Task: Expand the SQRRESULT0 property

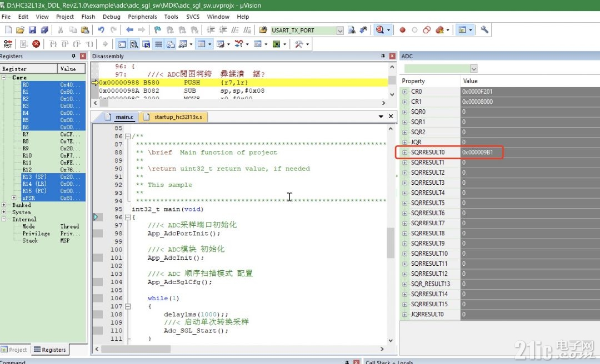Action: click(x=405, y=153)
